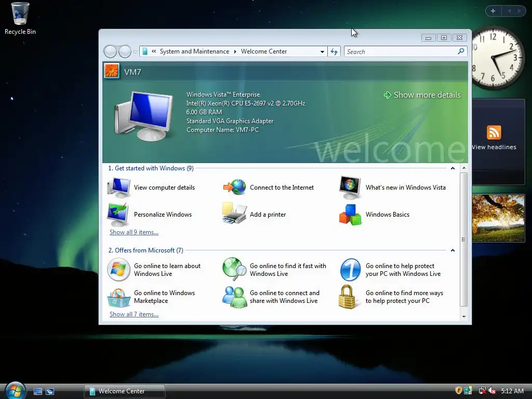Image resolution: width=532 pixels, height=399 pixels.
Task: Click the muted volume tray icon
Action: [492, 391]
